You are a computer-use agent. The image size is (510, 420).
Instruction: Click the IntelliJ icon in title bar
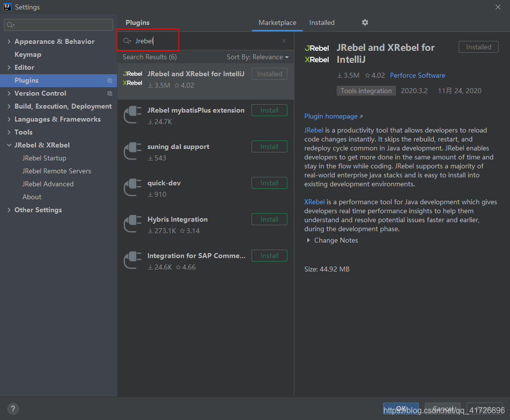7,7
